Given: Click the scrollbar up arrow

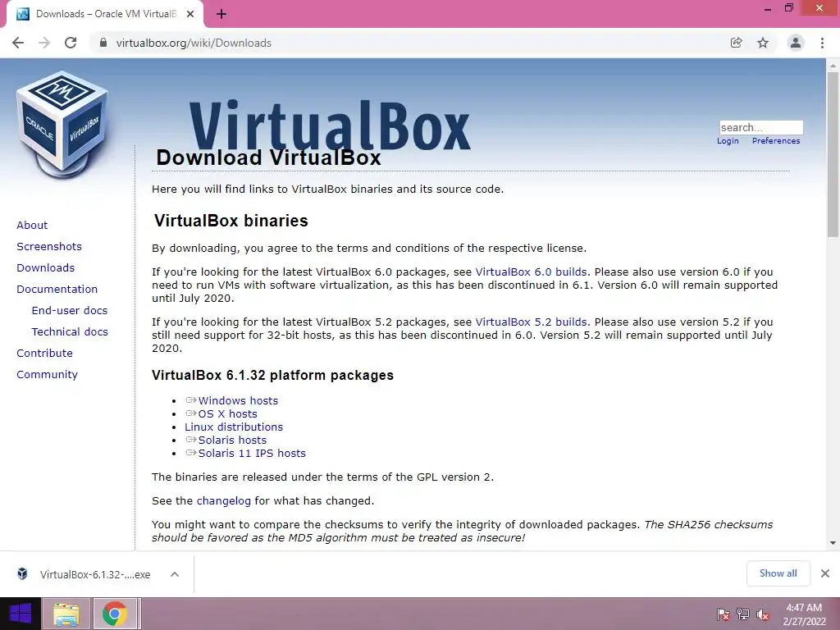Looking at the screenshot, I should click(x=833, y=65).
